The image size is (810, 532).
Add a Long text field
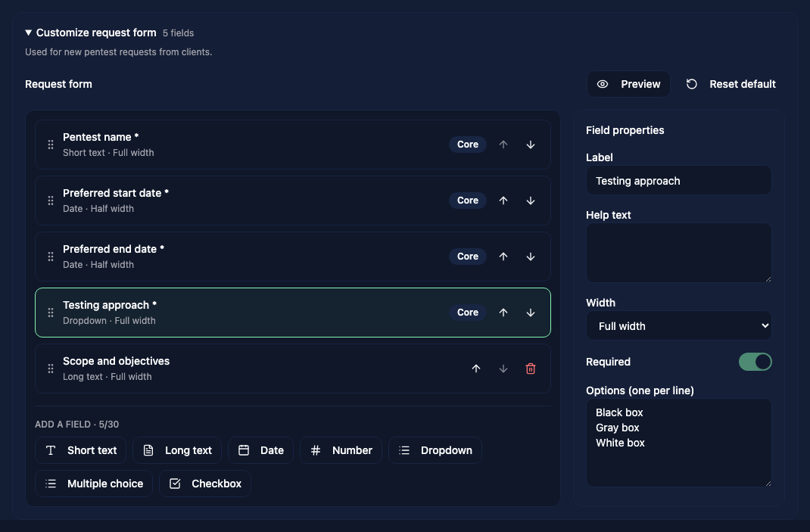click(177, 450)
